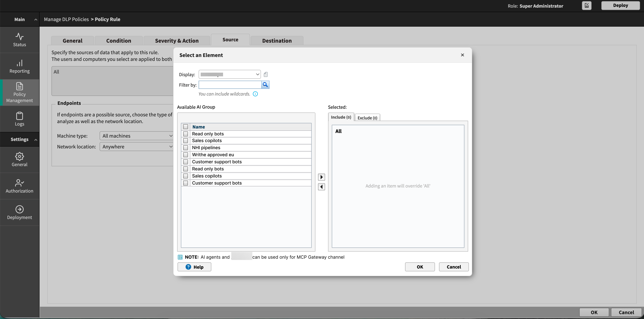Cancel the Select an Element dialog
Viewport: 644px width, 319px height.
(x=454, y=267)
